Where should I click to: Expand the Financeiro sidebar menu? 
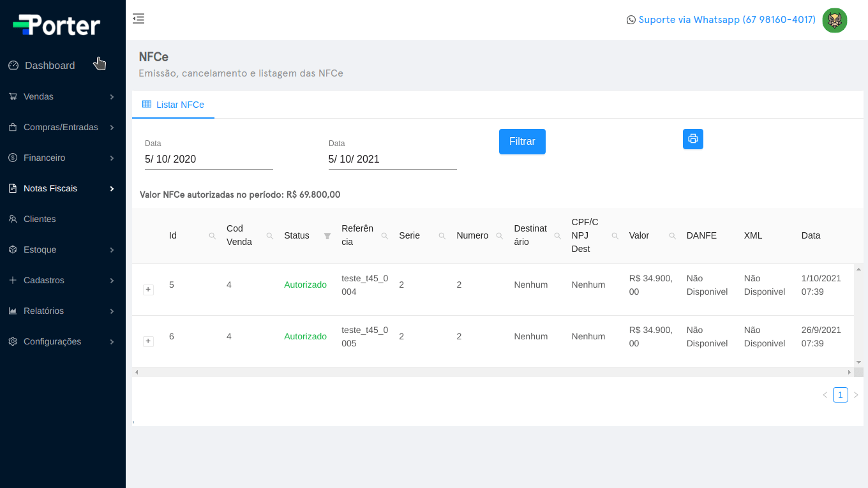(63, 158)
